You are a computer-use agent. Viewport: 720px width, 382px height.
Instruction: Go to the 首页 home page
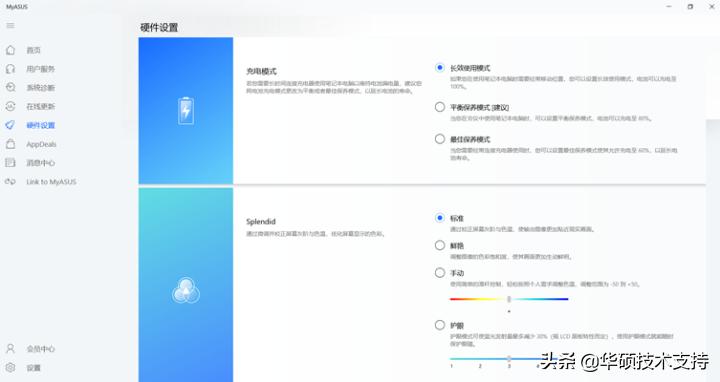pyautogui.click(x=34, y=50)
